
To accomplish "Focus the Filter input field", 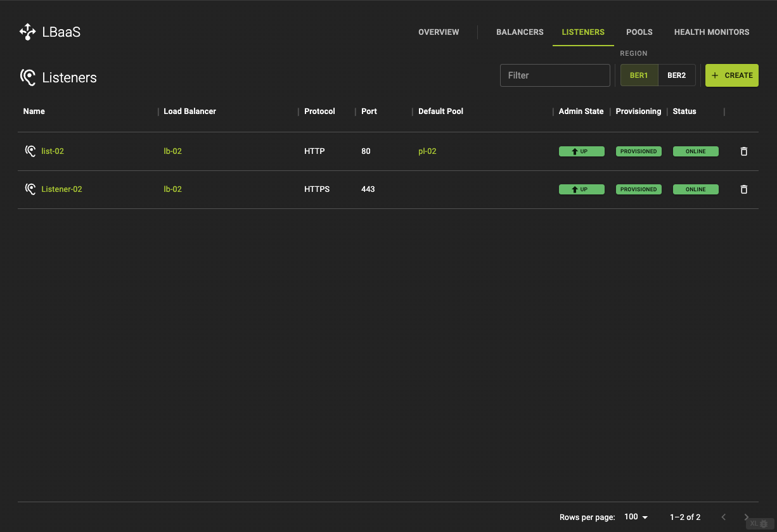I will (x=555, y=75).
